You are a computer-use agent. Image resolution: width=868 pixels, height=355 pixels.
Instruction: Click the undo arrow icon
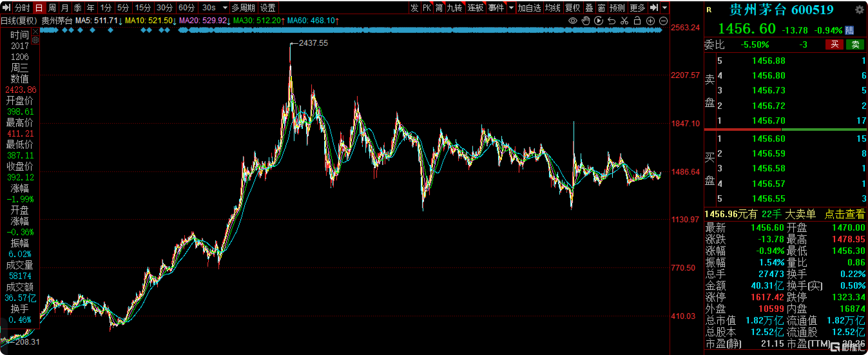611,21
